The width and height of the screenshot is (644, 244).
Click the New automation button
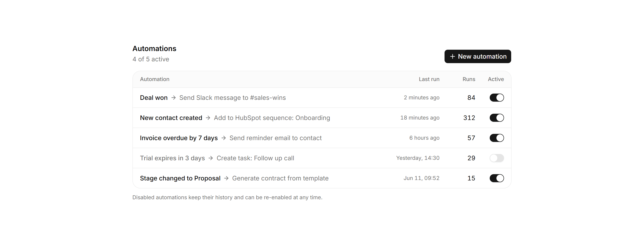click(477, 56)
